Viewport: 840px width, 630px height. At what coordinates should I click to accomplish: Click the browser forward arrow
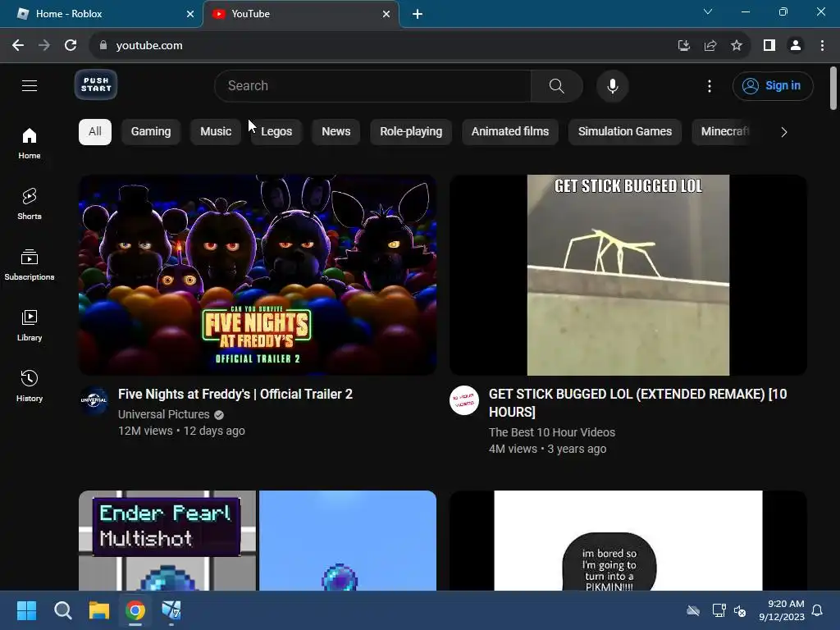pyautogui.click(x=44, y=46)
